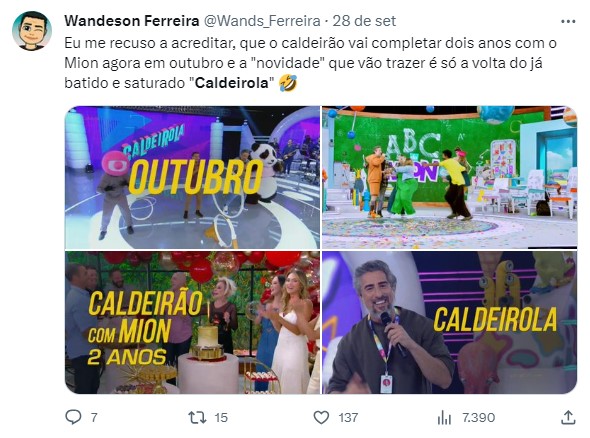Image resolution: width=590 pixels, height=438 pixels.
Task: Open the @Wands_Ferreira handle link
Action: [x=262, y=21]
